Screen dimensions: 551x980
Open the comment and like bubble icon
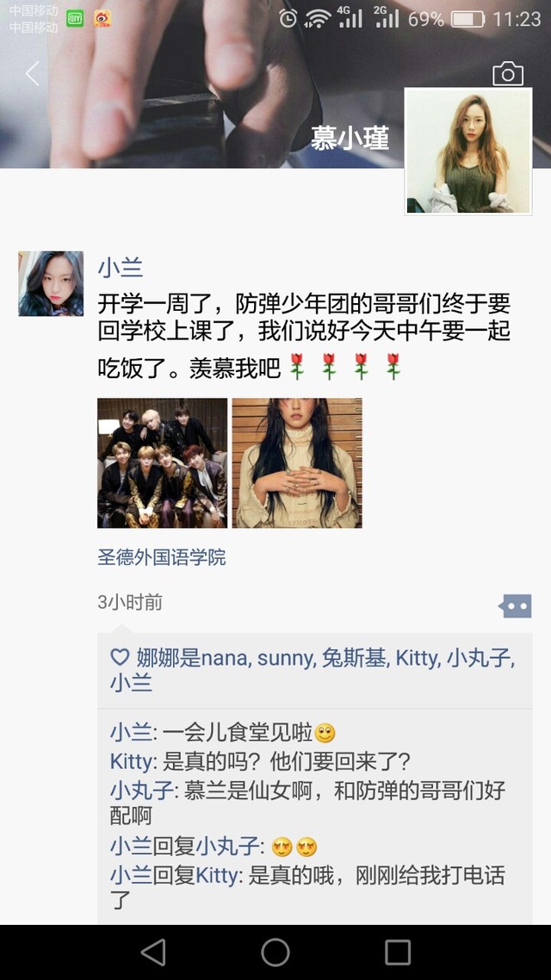[515, 605]
